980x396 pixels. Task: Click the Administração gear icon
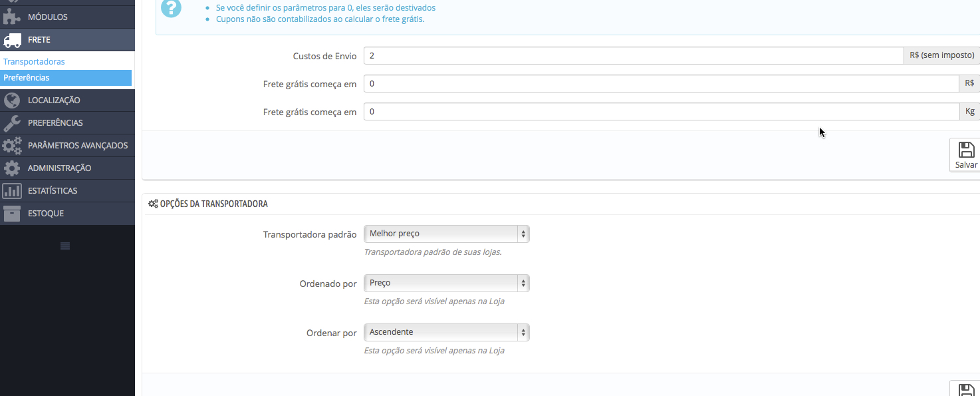coord(12,168)
